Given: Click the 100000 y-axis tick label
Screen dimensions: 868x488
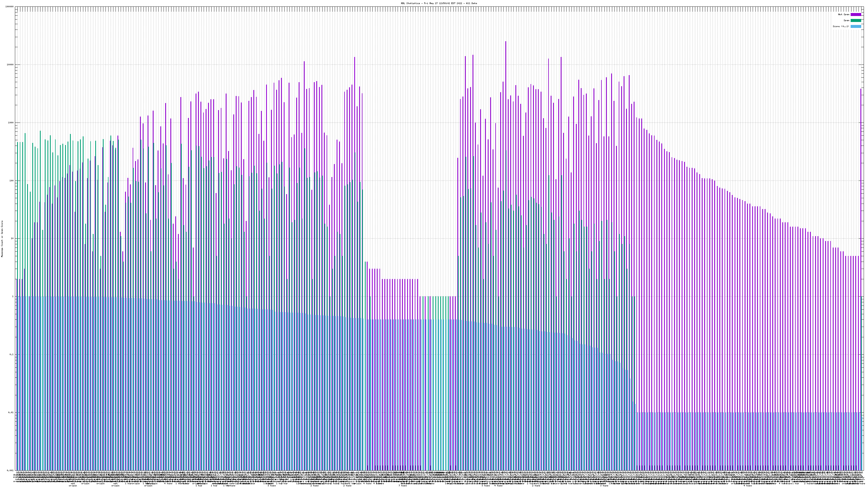Looking at the screenshot, I should (9, 7).
